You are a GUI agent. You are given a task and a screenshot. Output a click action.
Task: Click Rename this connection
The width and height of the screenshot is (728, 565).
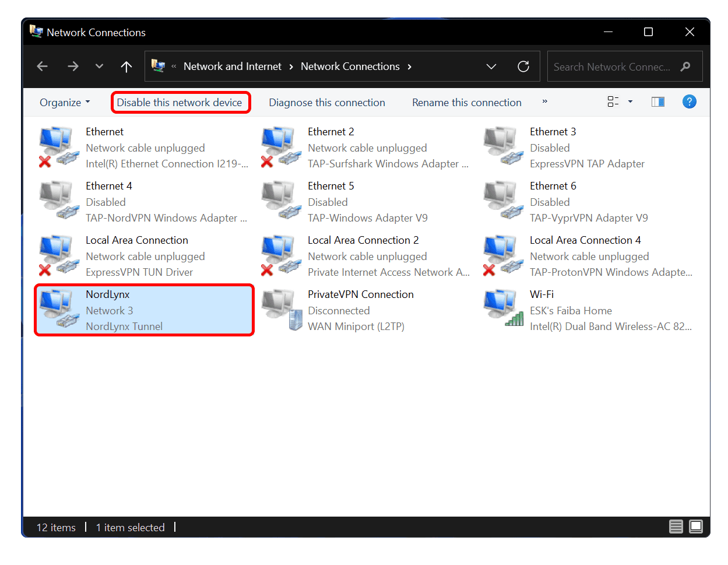[467, 103]
